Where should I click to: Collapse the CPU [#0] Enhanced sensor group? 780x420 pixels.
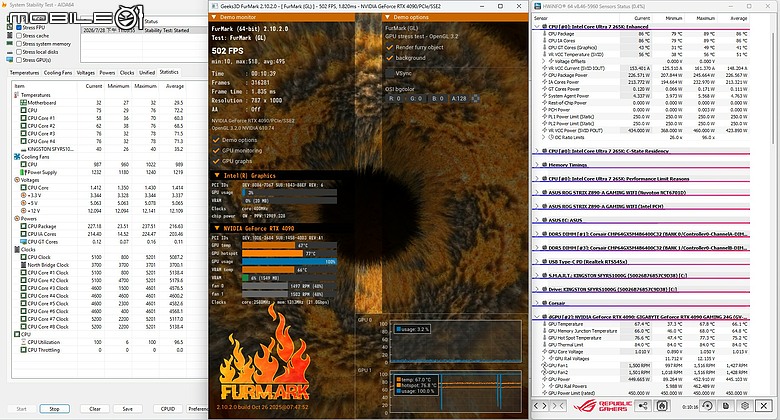(x=537, y=26)
